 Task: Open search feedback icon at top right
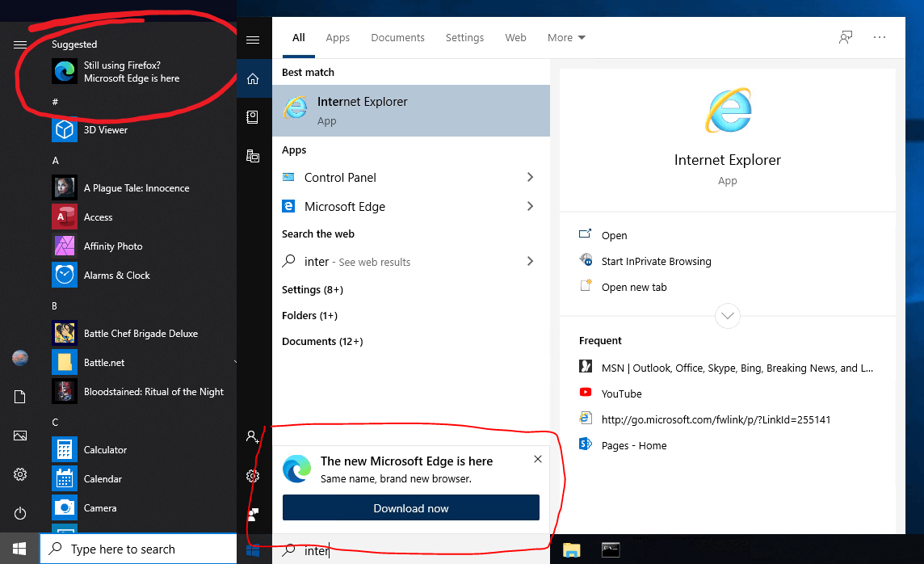(x=846, y=38)
